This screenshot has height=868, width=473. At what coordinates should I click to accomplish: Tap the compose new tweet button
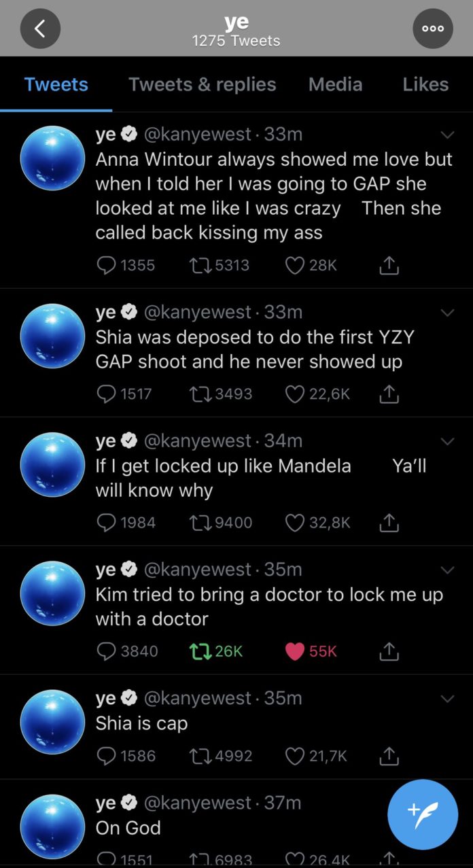click(x=423, y=814)
